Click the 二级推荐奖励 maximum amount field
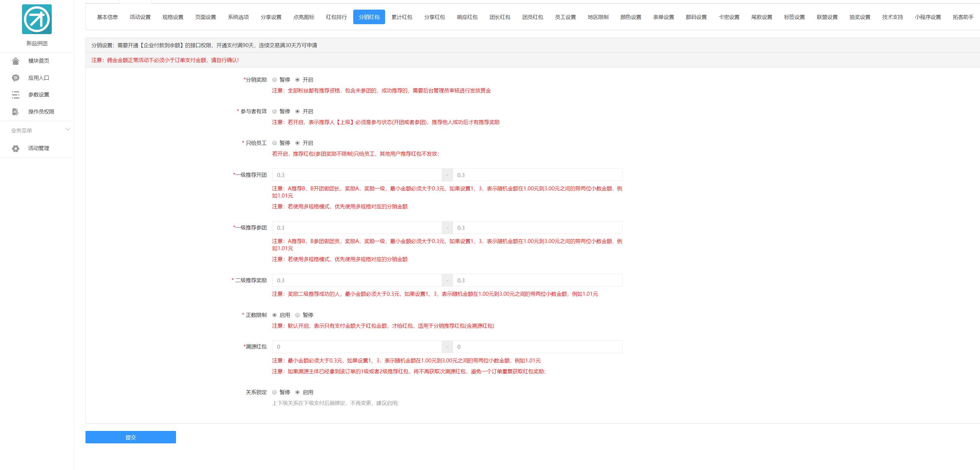980x470 pixels. coord(537,281)
